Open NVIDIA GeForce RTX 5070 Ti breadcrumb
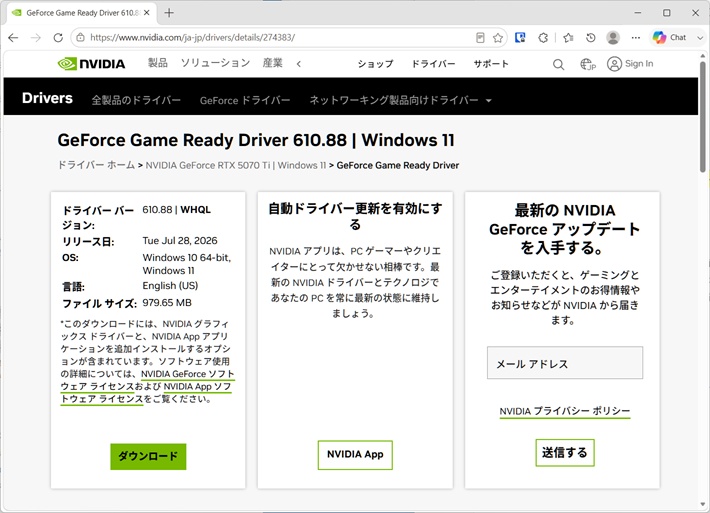710x513 pixels. pos(235,165)
